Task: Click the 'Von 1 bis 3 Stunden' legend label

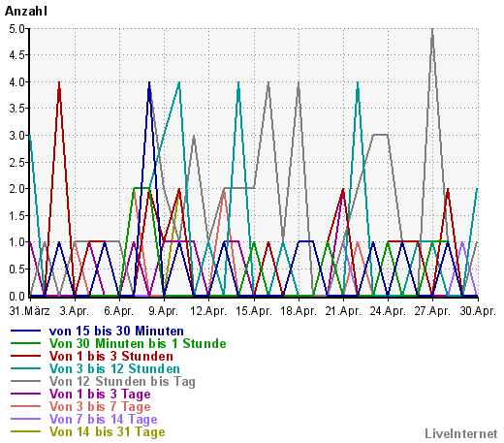Action: pyautogui.click(x=111, y=356)
